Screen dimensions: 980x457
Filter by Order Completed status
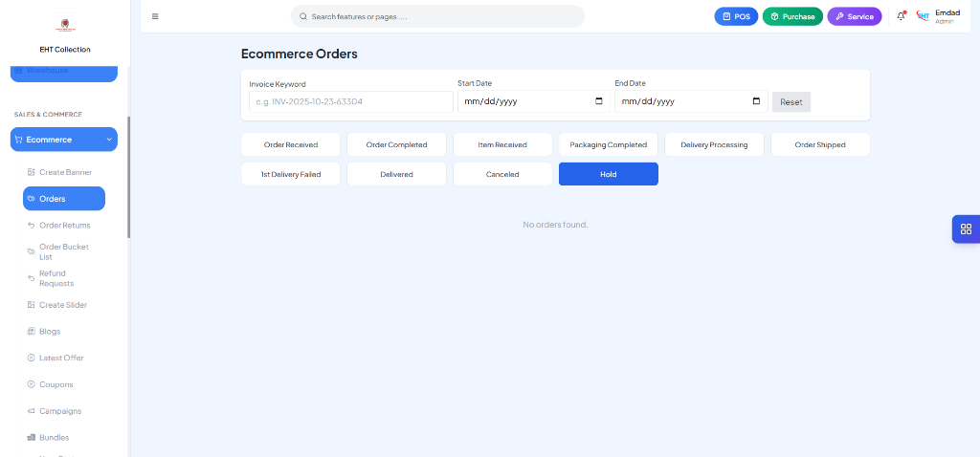(396, 144)
